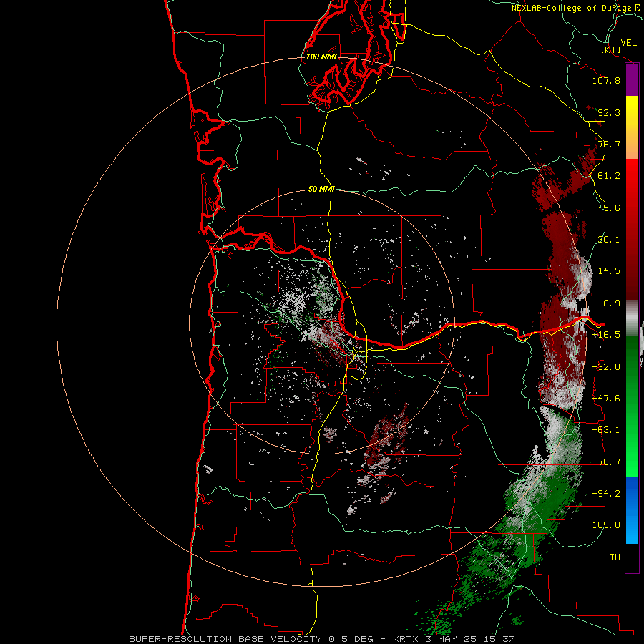The width and height of the screenshot is (644, 644).
Task: Click the Super-Resolution Base Velocity caption text
Action: (x=322, y=639)
